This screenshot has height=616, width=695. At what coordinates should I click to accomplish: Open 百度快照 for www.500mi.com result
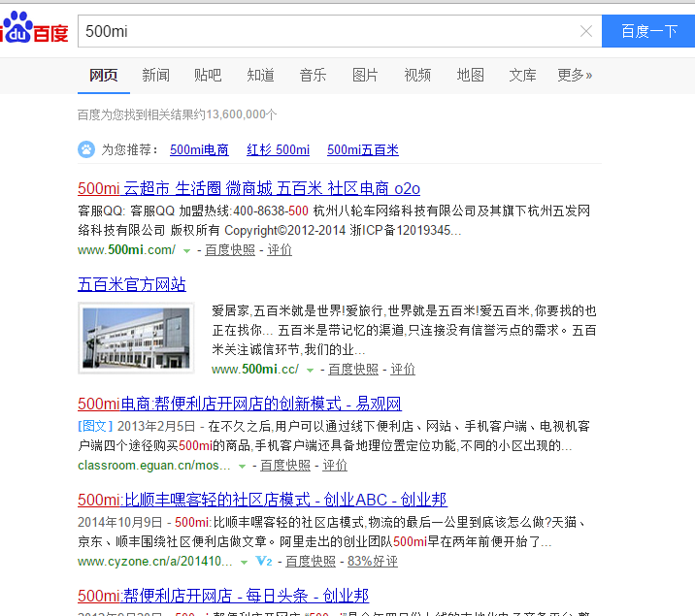[x=230, y=249]
